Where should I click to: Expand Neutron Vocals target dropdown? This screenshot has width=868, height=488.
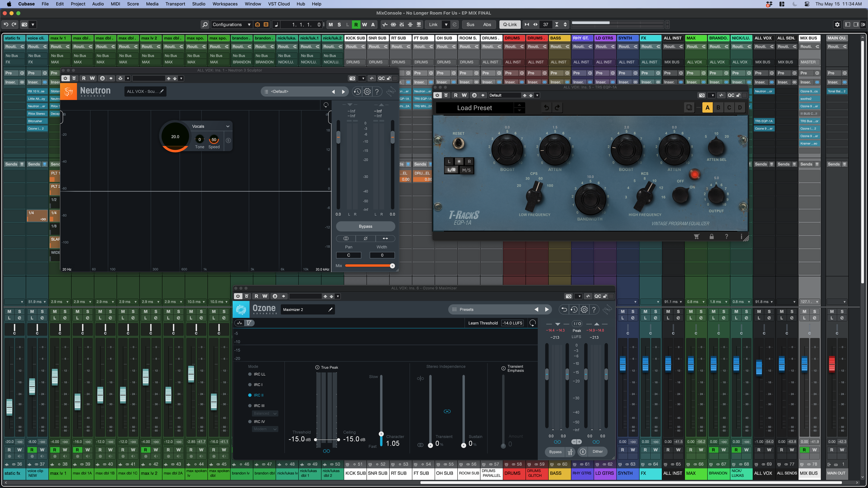tap(211, 126)
